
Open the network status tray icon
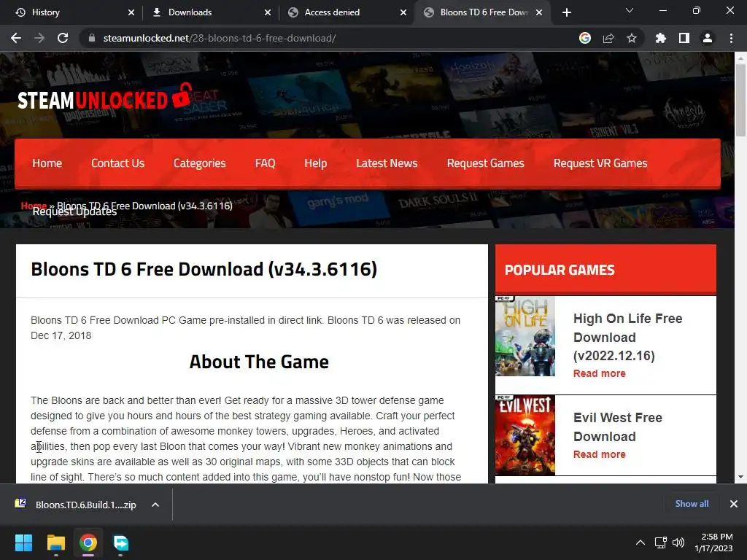660,542
